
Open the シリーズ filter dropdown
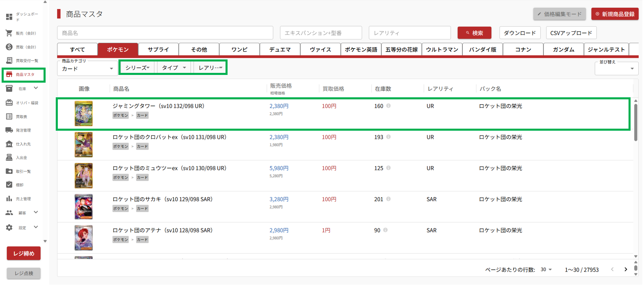click(138, 68)
